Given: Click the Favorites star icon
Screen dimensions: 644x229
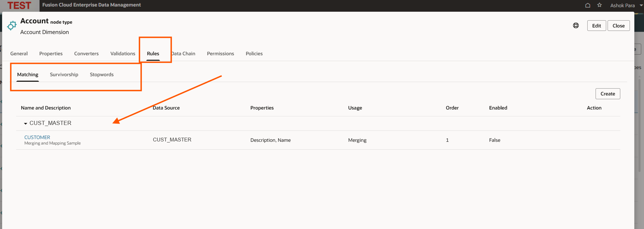Looking at the screenshot, I should pyautogui.click(x=599, y=5).
